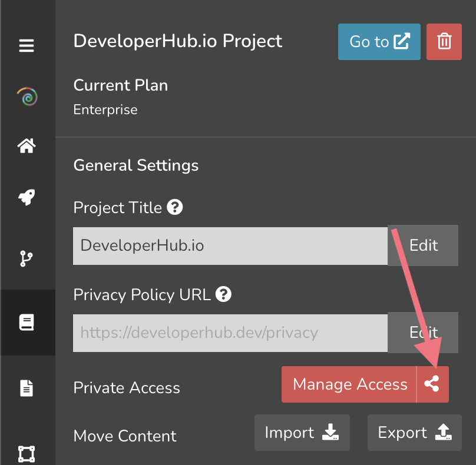
Task: Delete project with the trash icon
Action: pyautogui.click(x=444, y=42)
